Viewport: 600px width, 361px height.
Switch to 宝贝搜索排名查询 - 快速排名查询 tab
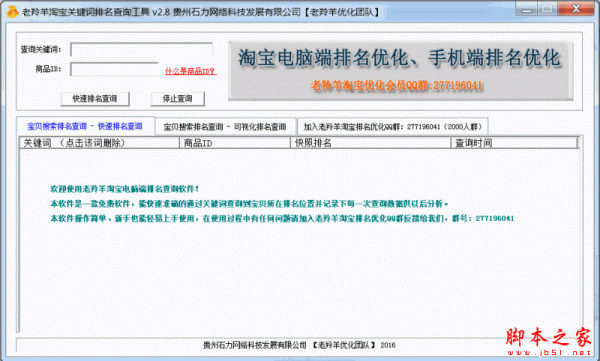[x=85, y=126]
